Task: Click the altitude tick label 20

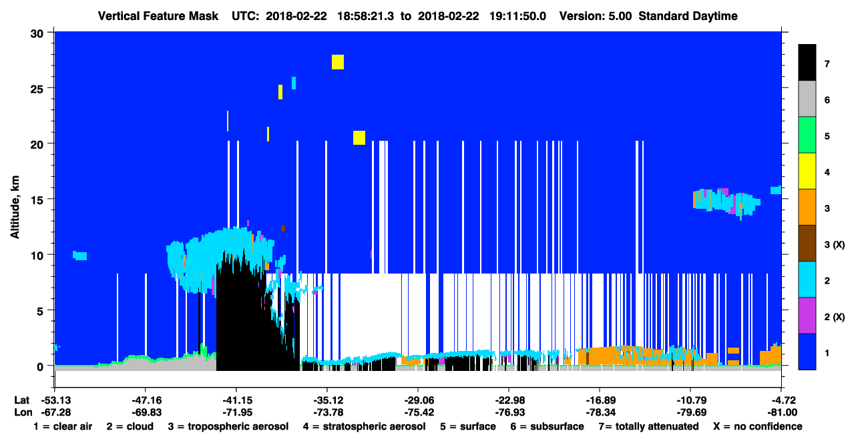Action: [x=38, y=143]
